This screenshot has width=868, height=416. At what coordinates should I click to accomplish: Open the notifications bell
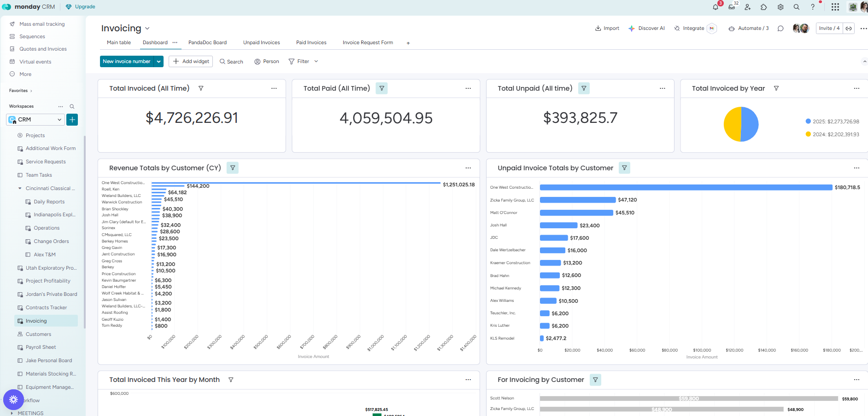tap(716, 7)
